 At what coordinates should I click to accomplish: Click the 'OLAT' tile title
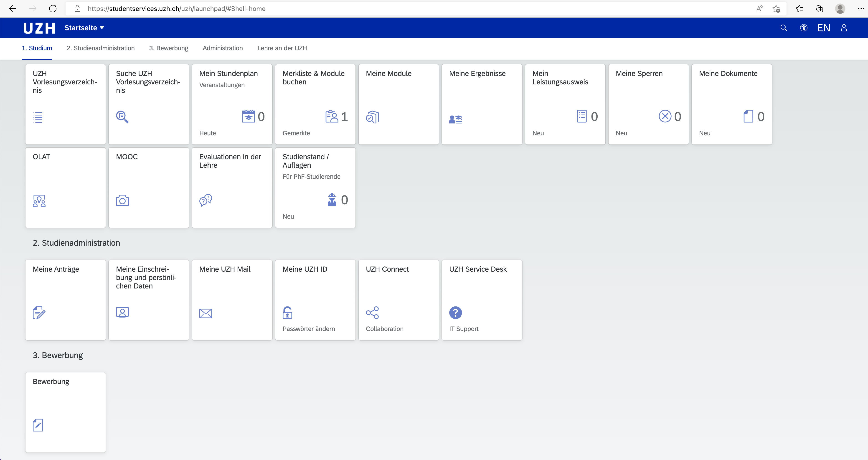pyautogui.click(x=41, y=157)
